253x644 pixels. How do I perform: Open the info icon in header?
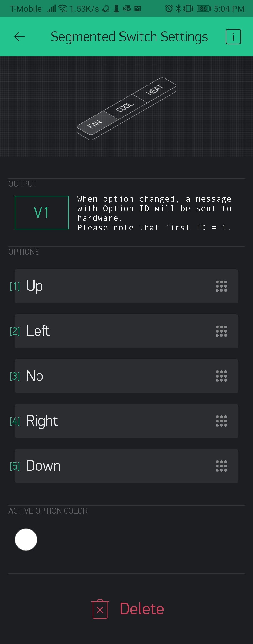233,37
